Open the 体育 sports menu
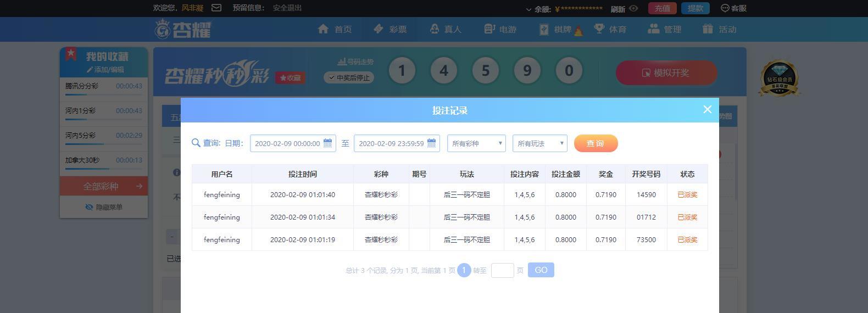This screenshot has width=868, height=313. point(610,29)
